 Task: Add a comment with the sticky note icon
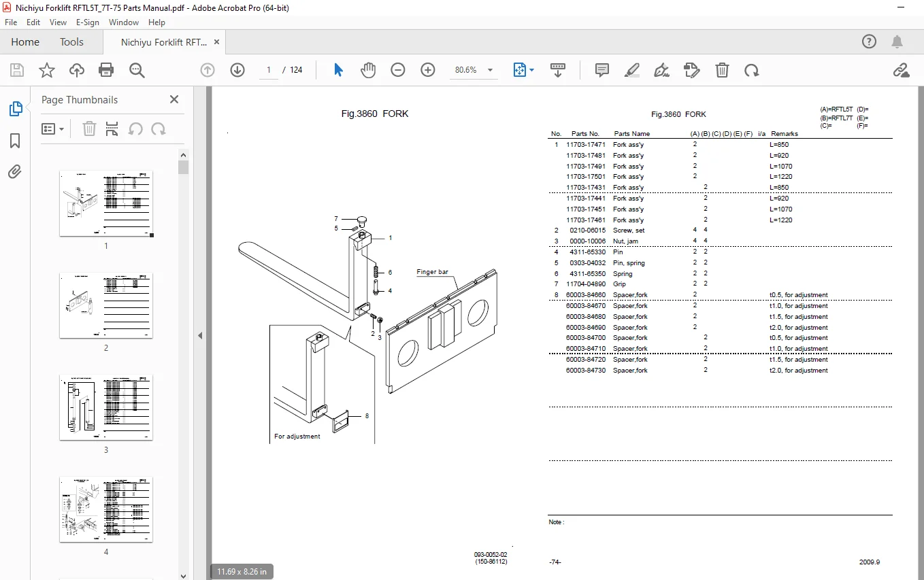pos(602,70)
